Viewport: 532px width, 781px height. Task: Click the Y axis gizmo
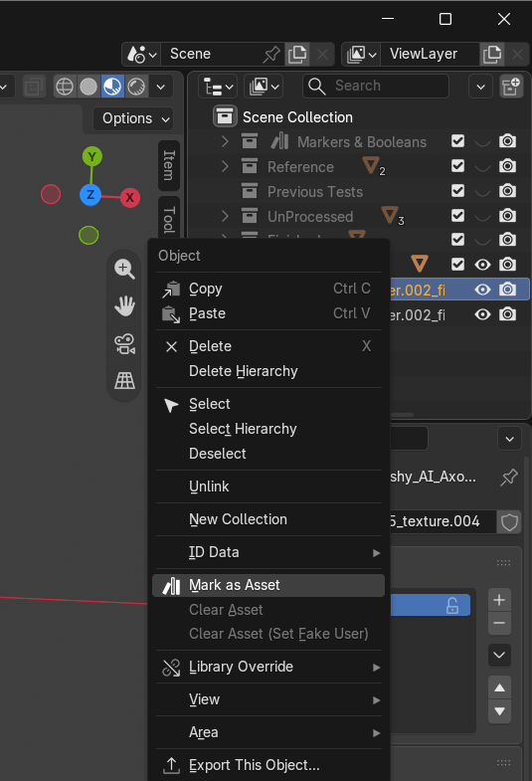pyautogui.click(x=92, y=157)
